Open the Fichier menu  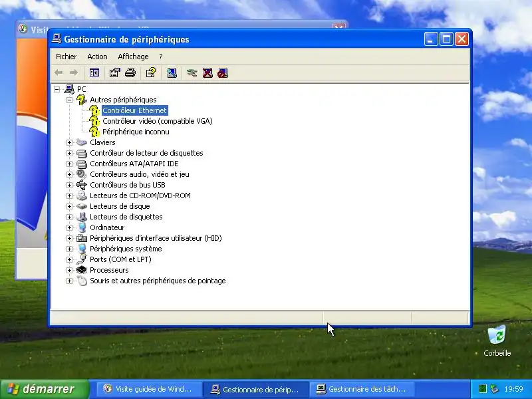[x=66, y=57]
